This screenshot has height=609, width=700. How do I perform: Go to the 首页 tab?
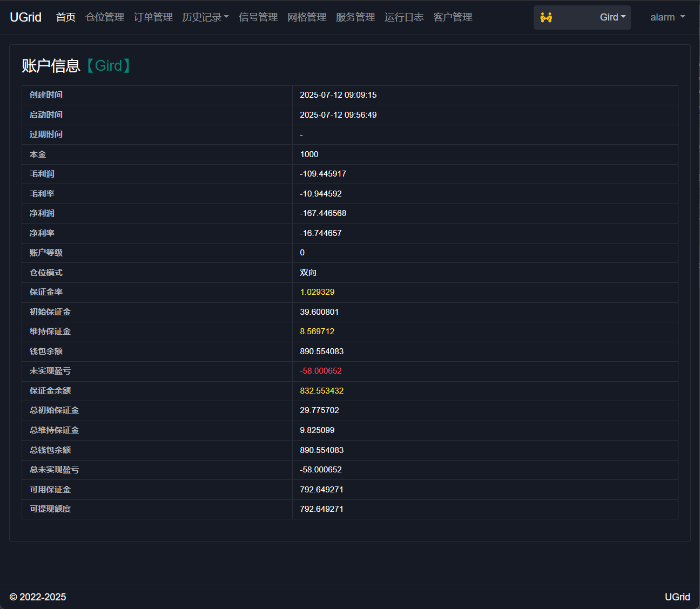[x=66, y=17]
